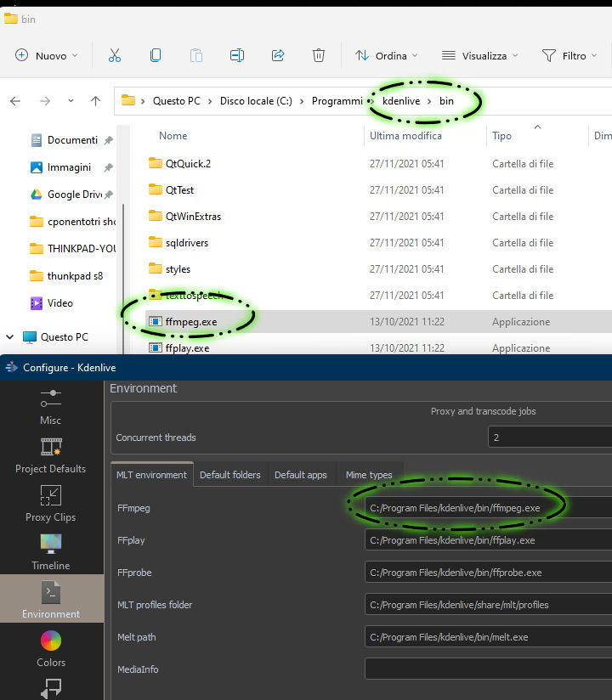
Task: Switch to Default apps tab
Action: pyautogui.click(x=301, y=475)
